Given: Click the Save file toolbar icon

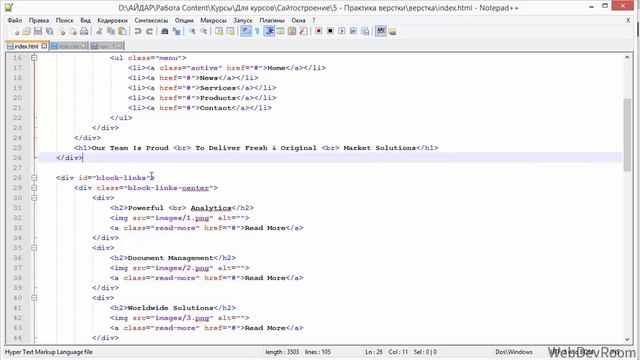Looking at the screenshot, I should click(x=38, y=31).
